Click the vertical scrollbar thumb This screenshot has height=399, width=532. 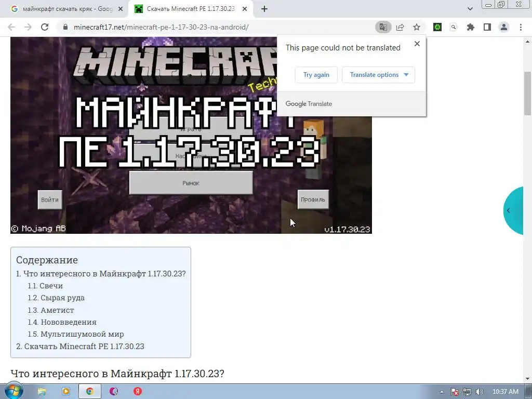528,94
